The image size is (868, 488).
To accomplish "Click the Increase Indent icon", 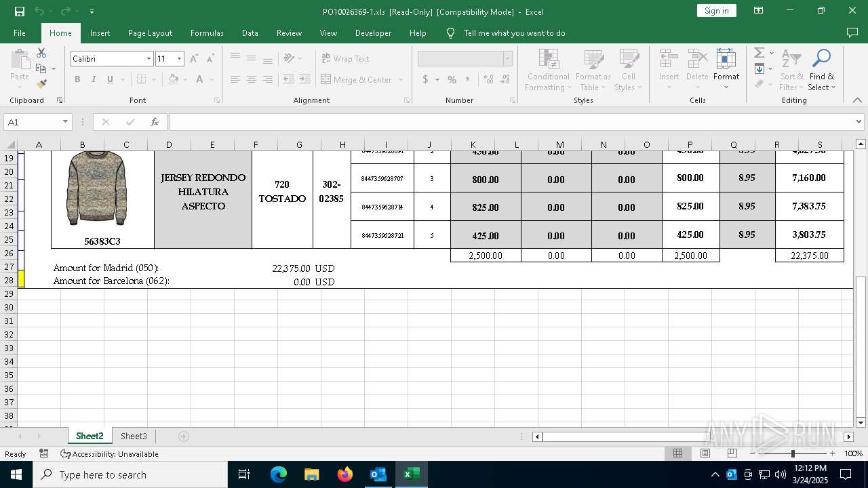I will pyautogui.click(x=305, y=79).
